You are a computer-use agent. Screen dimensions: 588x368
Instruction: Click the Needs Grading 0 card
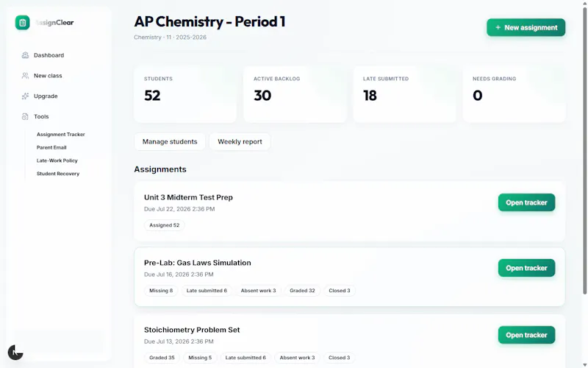pyautogui.click(x=514, y=94)
